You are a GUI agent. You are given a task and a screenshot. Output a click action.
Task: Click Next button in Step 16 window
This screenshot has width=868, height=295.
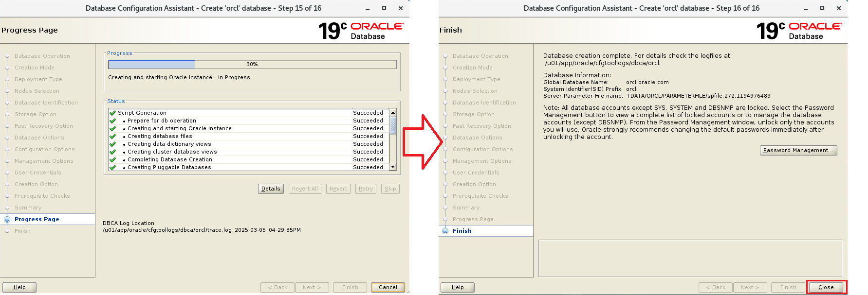point(750,287)
